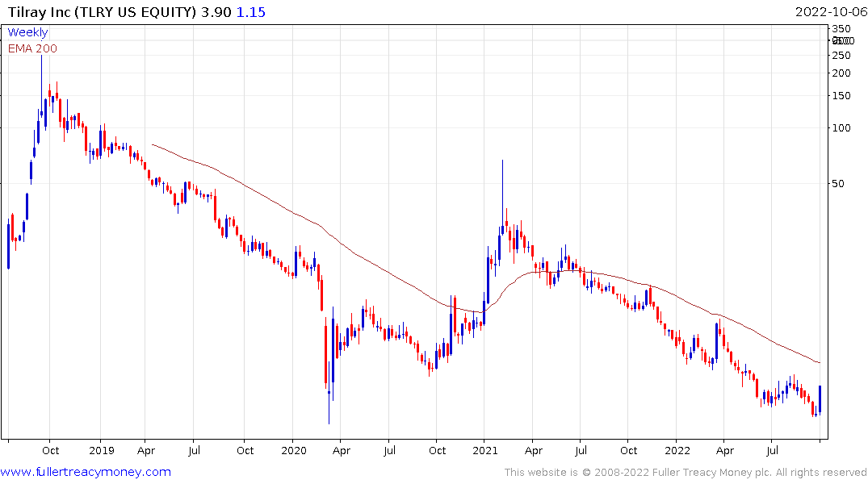Image resolution: width=868 pixels, height=484 pixels.
Task: Click the 50 price axis label
Action: [x=838, y=184]
